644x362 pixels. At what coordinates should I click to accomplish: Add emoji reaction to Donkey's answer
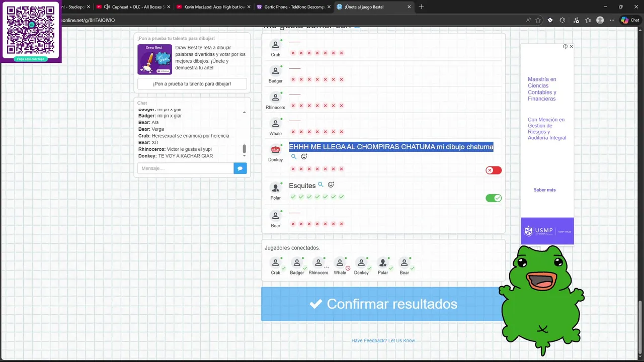tap(304, 156)
